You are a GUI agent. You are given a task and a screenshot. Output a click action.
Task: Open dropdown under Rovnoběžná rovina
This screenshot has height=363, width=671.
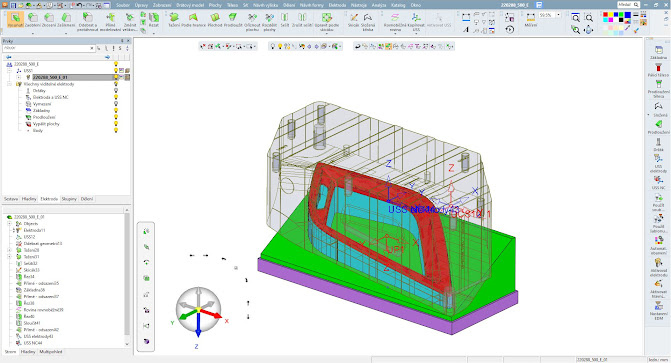[x=395, y=33]
